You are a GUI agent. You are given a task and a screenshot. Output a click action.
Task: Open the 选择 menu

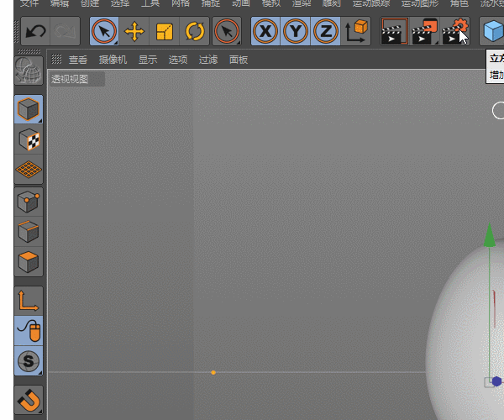click(120, 3)
